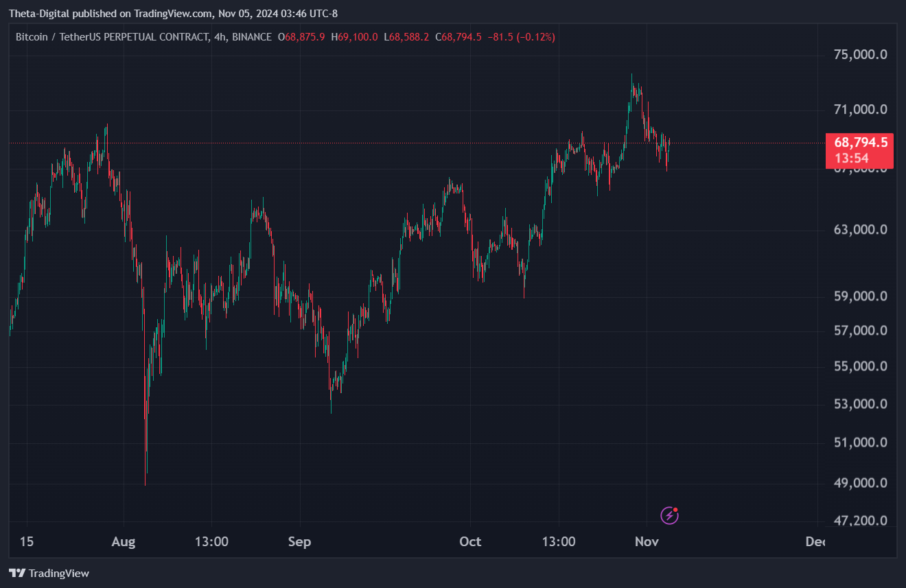
Task: Click the open value O68,875.9
Action: 301,37
